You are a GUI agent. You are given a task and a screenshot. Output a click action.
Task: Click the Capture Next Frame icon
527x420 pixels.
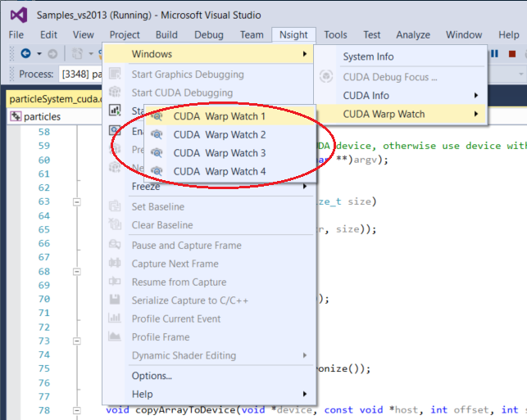pyautogui.click(x=115, y=263)
